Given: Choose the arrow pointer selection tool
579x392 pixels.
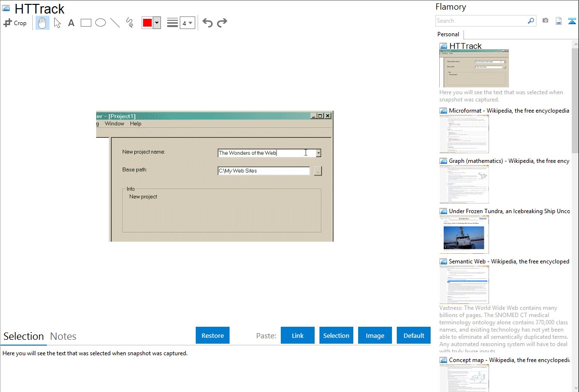Looking at the screenshot, I should point(57,23).
